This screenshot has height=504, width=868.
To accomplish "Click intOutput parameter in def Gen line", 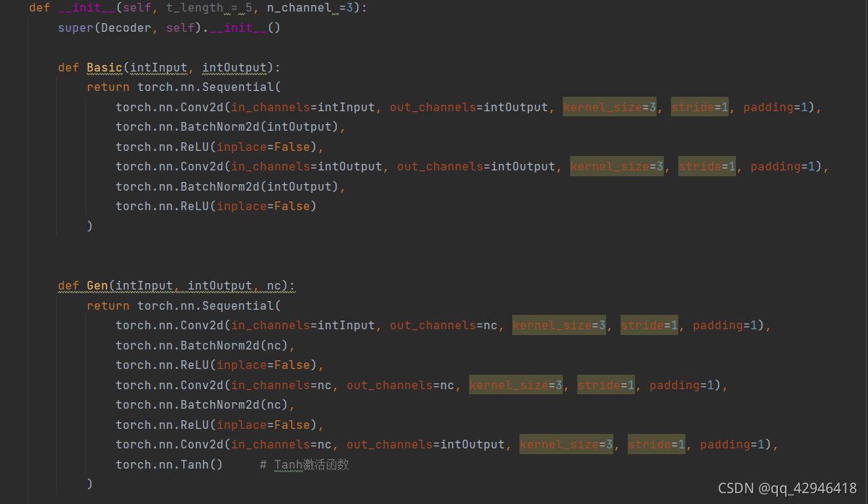I will click(220, 285).
